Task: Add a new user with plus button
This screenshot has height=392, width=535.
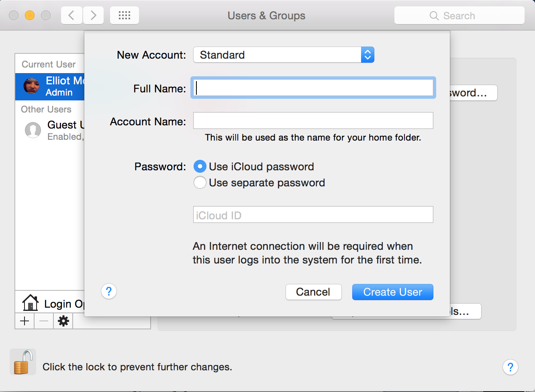Action: point(25,321)
